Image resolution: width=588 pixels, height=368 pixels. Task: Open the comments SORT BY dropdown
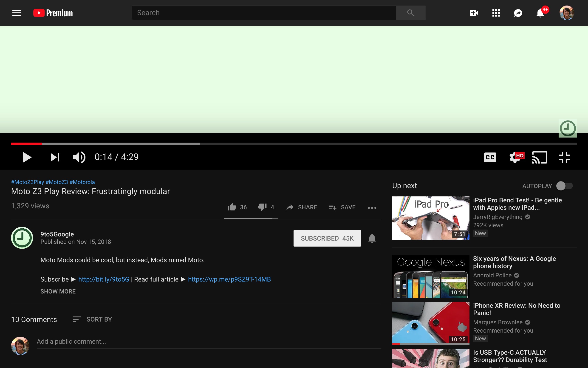(x=92, y=319)
